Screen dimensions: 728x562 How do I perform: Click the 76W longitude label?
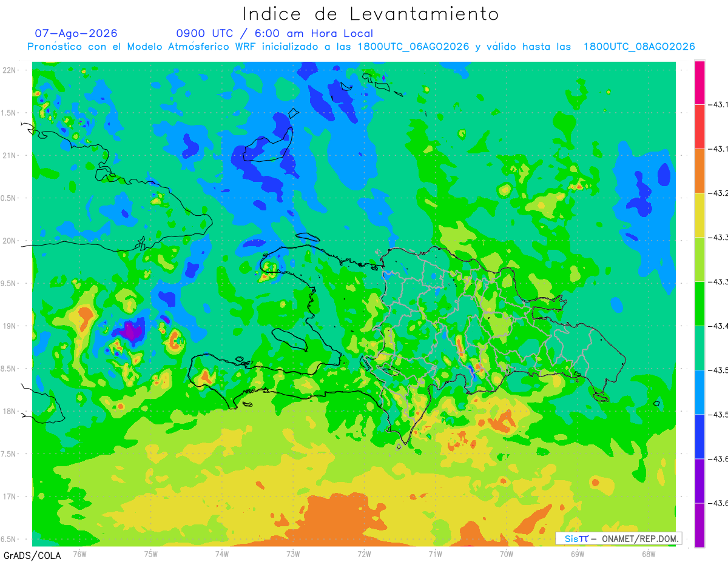pos(79,553)
